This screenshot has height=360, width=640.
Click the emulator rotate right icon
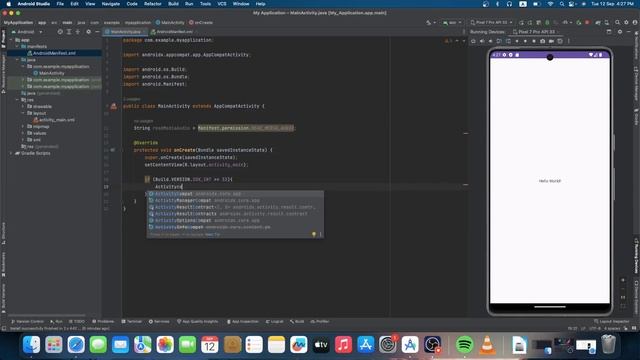point(508,41)
